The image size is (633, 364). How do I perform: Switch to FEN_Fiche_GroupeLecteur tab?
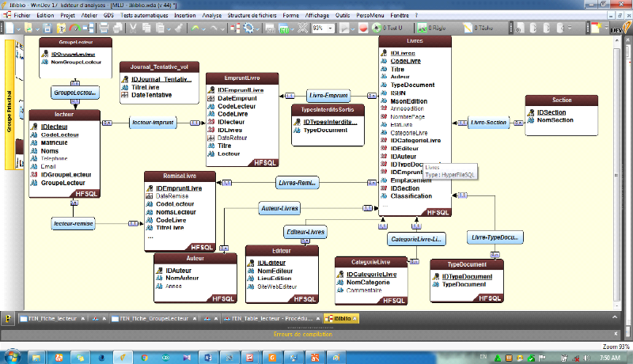pyautogui.click(x=157, y=318)
